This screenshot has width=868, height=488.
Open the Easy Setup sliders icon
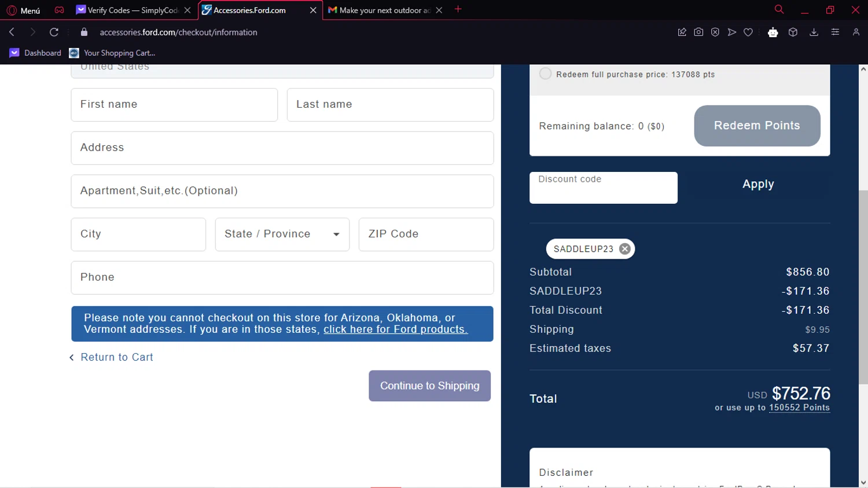pos(835,32)
